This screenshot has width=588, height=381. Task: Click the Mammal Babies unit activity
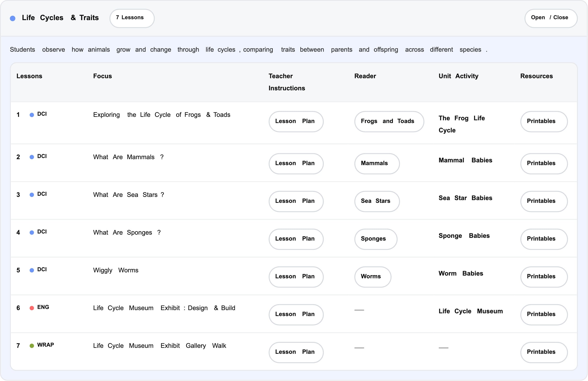465,160
